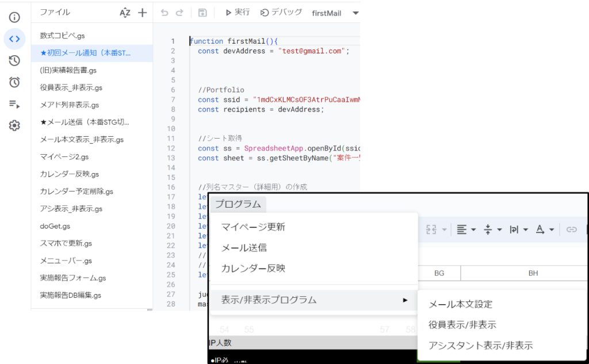Click the プログラム menu bar item
This screenshot has height=364, width=589.
click(238, 204)
